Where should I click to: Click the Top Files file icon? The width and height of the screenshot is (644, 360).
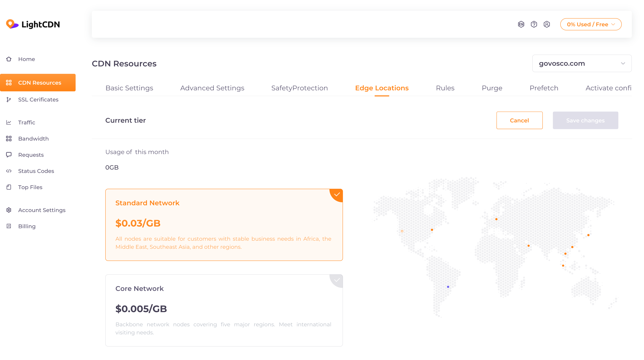click(x=9, y=187)
